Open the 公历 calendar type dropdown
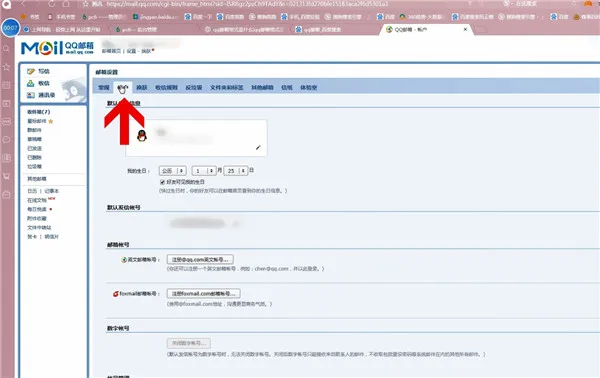Image resolution: width=600 pixels, height=378 pixels. pyautogui.click(x=173, y=171)
